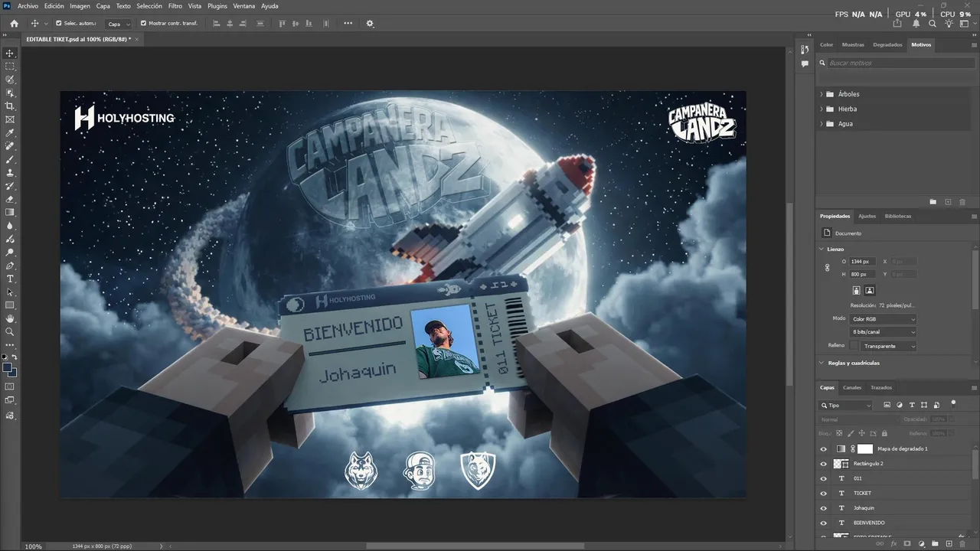Open the Ventana menu
This screenshot has width=980, height=551.
pyautogui.click(x=244, y=6)
